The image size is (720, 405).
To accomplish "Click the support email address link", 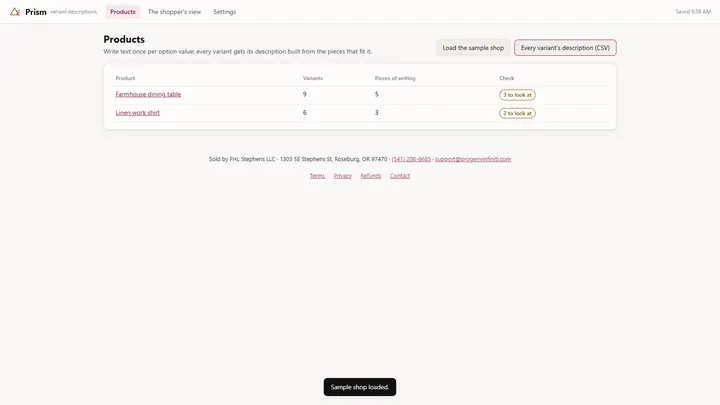I will click(473, 159).
